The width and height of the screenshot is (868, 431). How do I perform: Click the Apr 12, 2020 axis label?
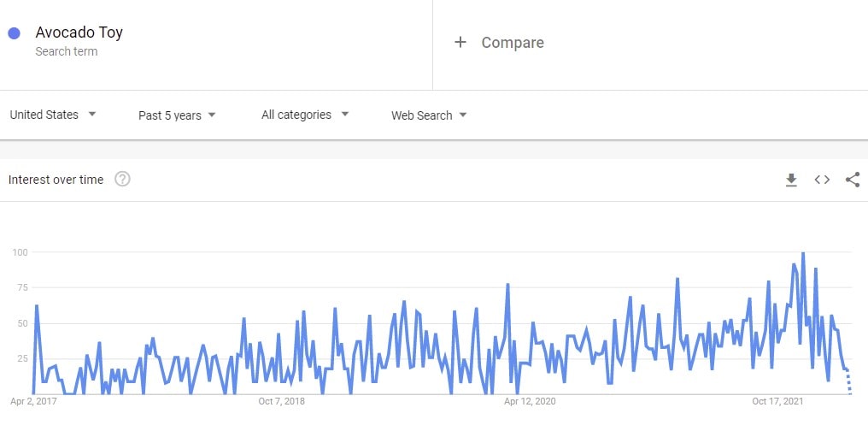530,401
